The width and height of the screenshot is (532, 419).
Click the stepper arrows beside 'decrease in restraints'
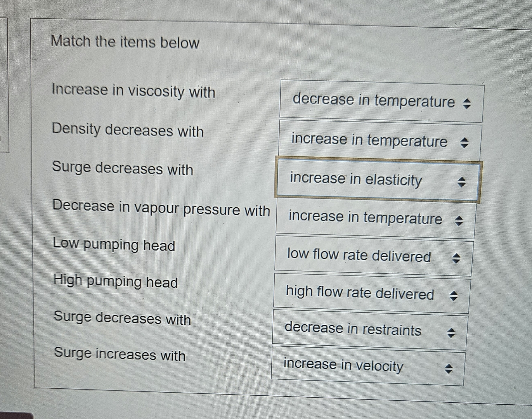451,332
